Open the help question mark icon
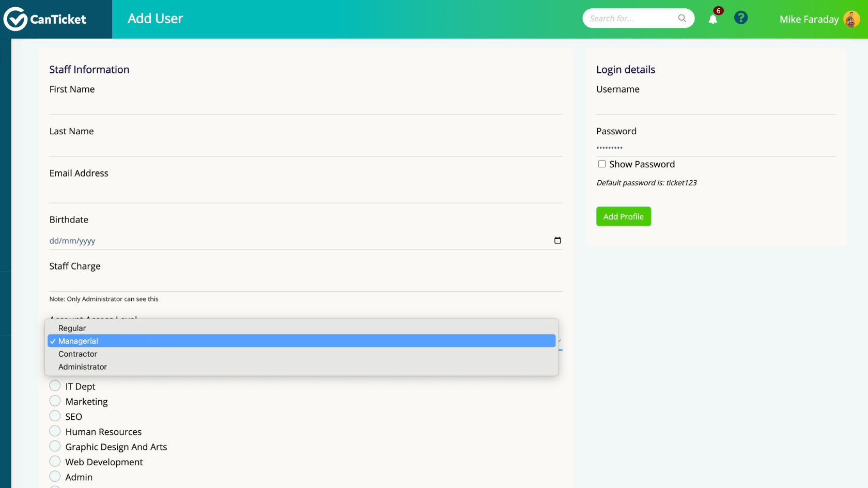The width and height of the screenshot is (868, 488). click(x=741, y=18)
